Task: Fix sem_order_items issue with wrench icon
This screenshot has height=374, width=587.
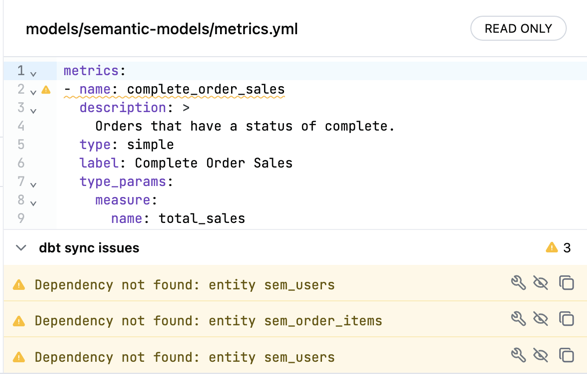Action: (x=518, y=319)
